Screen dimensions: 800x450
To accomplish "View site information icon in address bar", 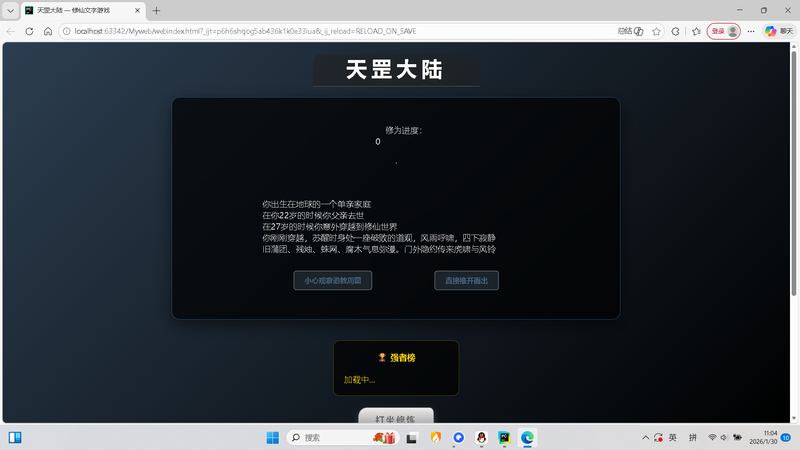I will point(66,31).
